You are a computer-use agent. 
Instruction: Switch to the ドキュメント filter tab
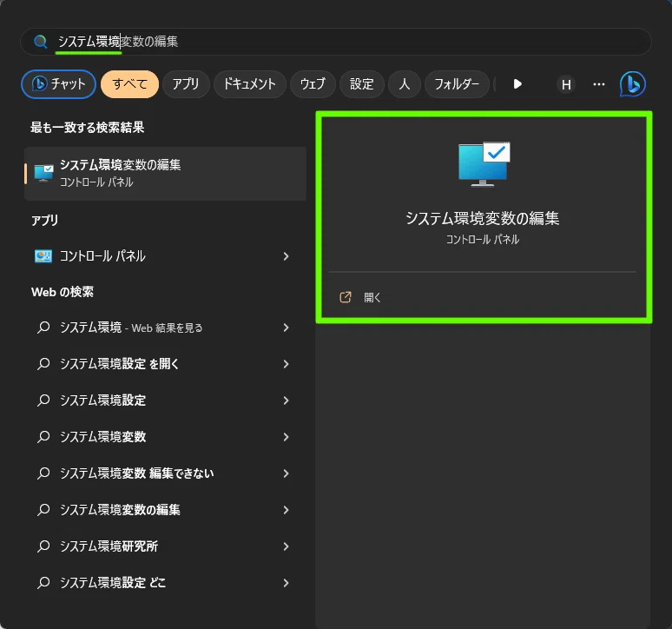tap(249, 84)
